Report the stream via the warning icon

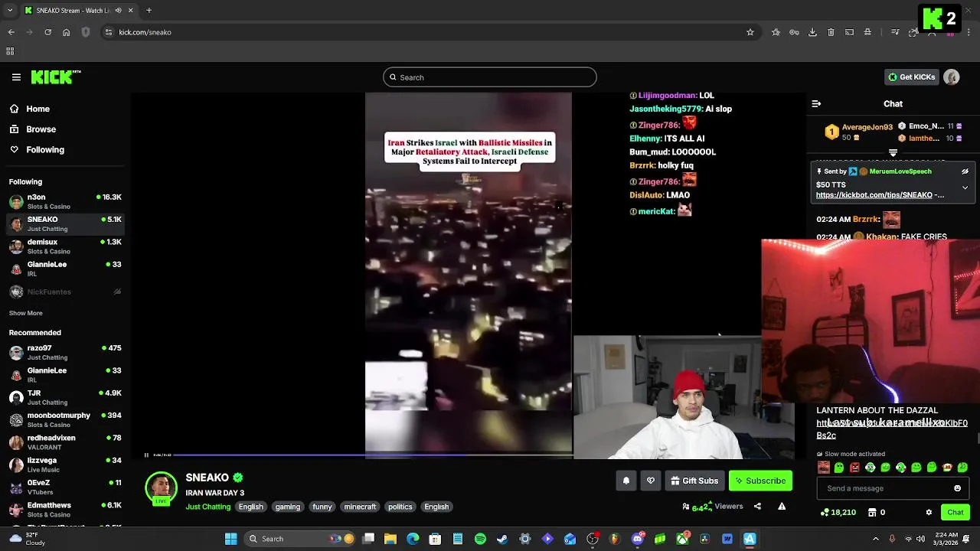tap(782, 507)
